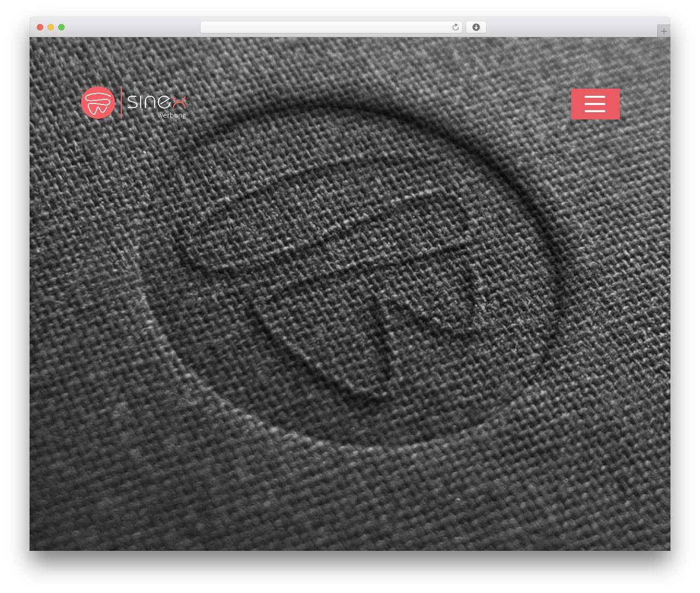
Task: Focus the browser address bar
Action: point(331,27)
